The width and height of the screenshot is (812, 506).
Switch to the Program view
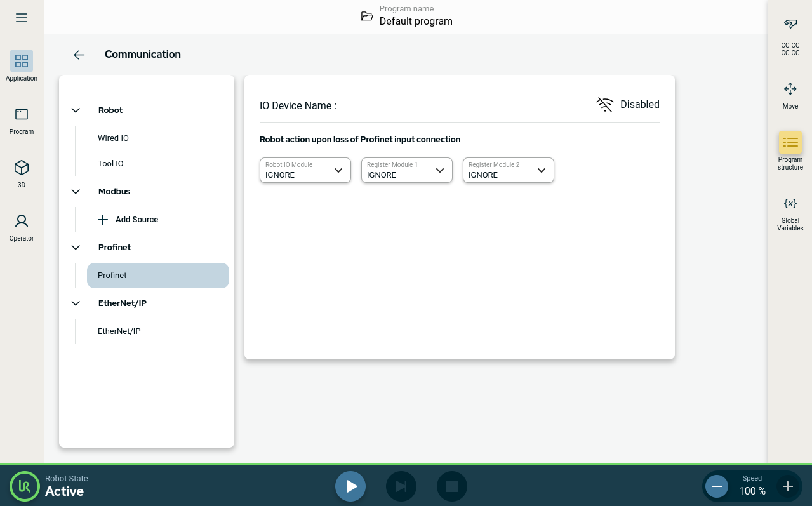[22, 119]
